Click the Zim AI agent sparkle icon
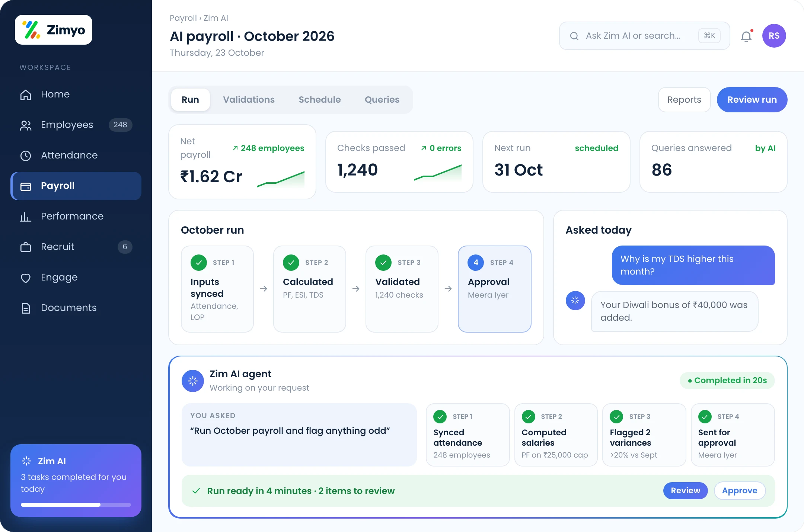804x532 pixels. (x=193, y=381)
